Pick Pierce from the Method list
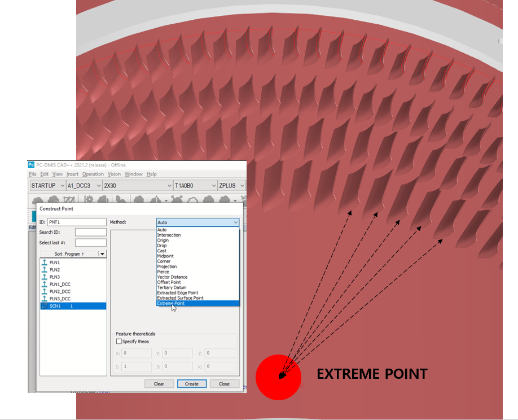The width and height of the screenshot is (518, 420). point(197,272)
